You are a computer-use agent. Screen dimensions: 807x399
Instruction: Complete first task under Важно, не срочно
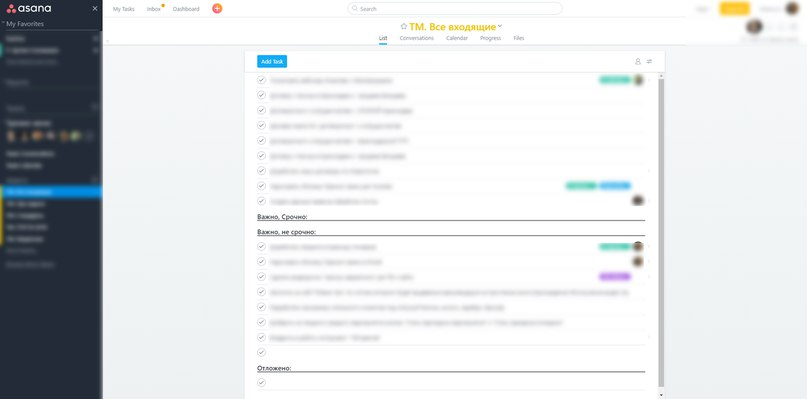click(x=261, y=247)
